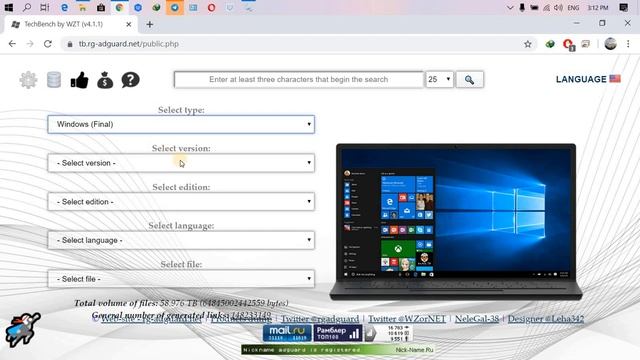This screenshot has width=640, height=360.
Task: Go forward in browser history
Action: (30, 44)
